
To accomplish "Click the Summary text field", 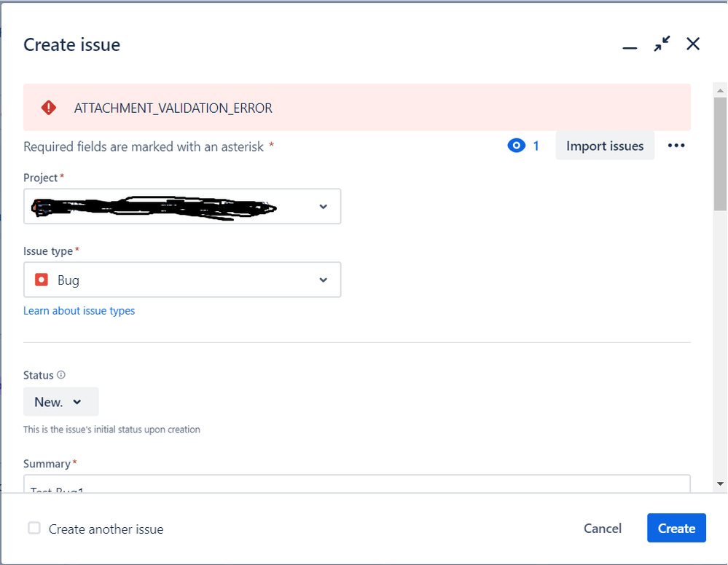I will 357,486.
